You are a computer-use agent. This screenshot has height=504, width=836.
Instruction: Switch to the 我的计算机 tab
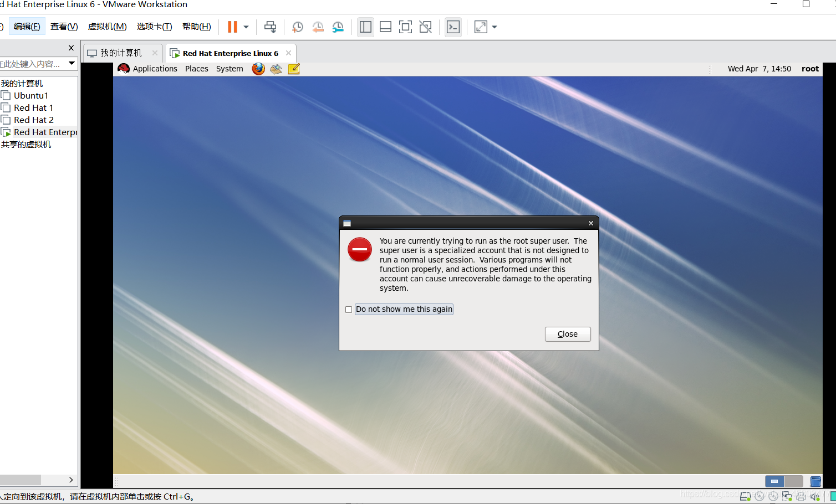coord(121,53)
